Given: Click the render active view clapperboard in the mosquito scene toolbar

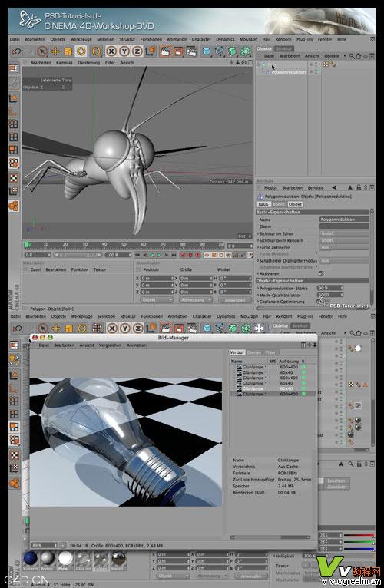Looking at the screenshot, I should pyautogui.click(x=165, y=51).
